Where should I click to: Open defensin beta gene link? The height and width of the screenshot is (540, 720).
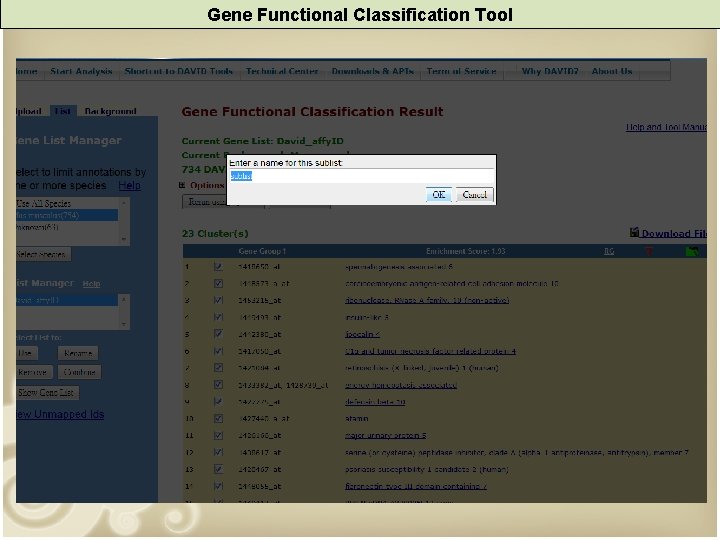[x=375, y=402]
